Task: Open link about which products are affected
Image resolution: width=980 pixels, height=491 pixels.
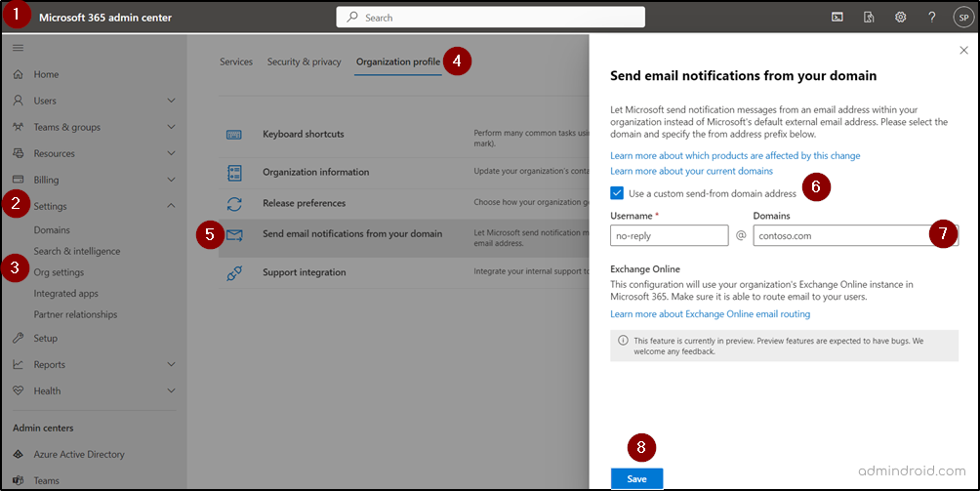Action: pos(735,155)
